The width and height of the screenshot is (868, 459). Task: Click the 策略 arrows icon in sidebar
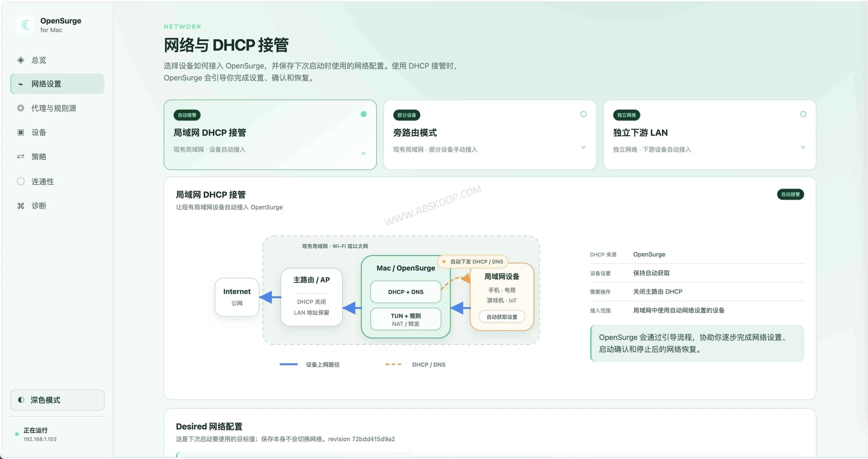[21, 157]
